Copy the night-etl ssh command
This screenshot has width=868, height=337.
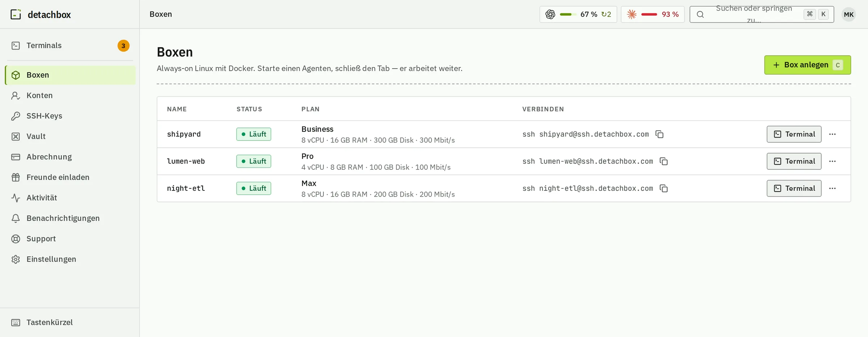664,189
